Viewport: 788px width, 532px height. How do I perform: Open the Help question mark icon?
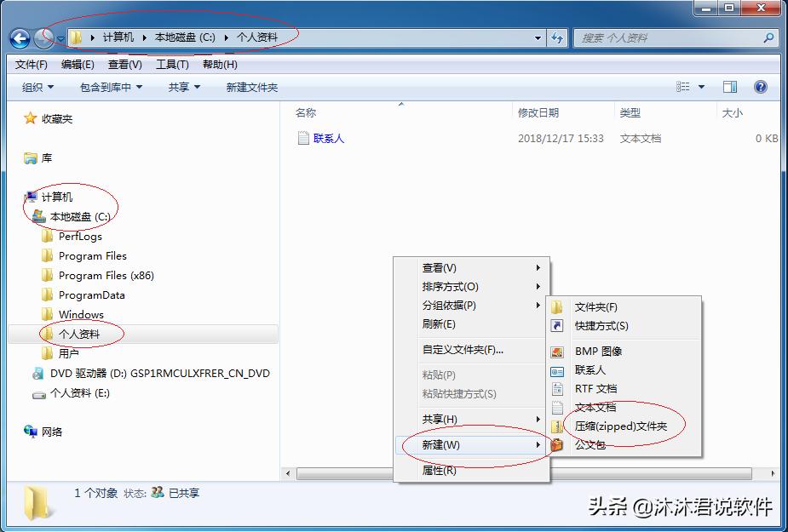click(x=758, y=86)
